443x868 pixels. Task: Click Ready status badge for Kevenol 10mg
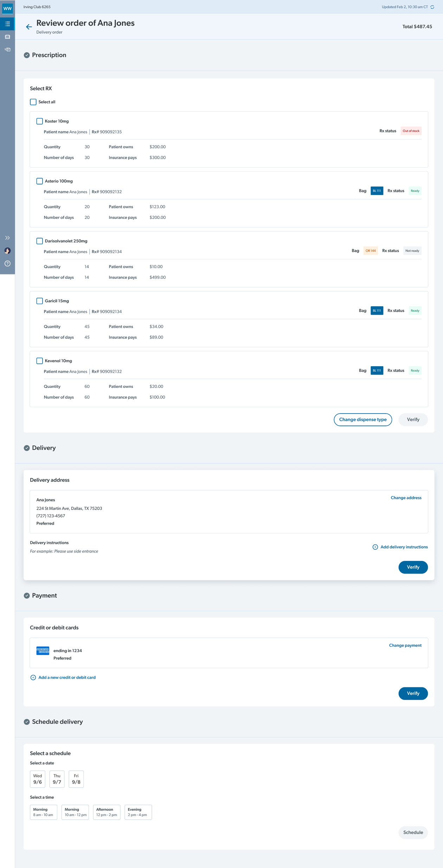click(415, 371)
